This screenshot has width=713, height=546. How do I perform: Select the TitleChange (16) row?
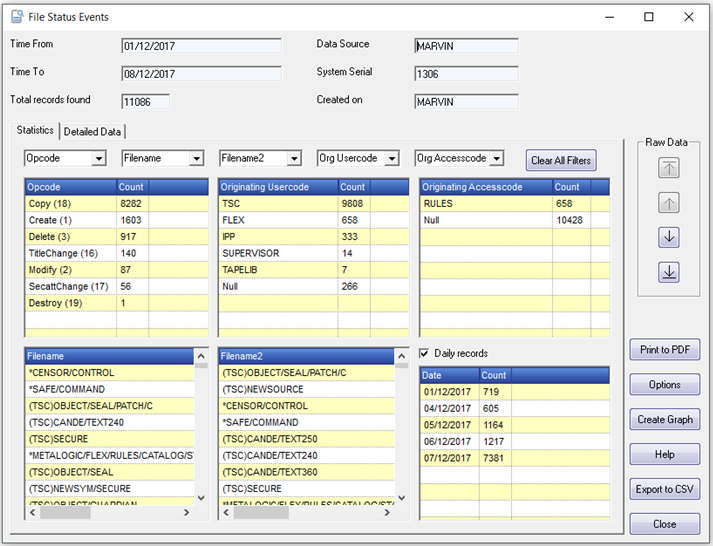117,253
